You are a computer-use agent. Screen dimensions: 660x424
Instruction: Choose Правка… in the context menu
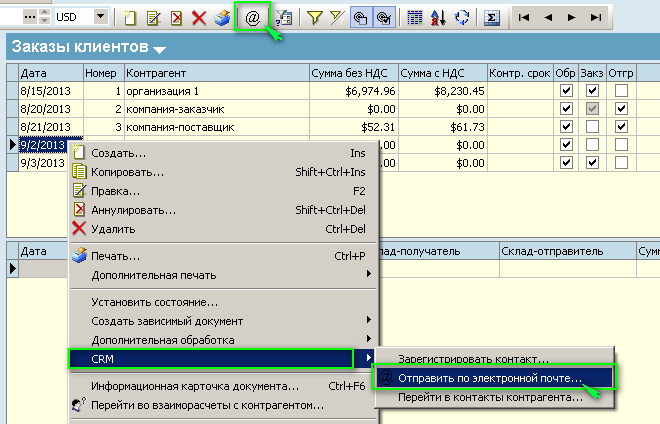[223, 191]
